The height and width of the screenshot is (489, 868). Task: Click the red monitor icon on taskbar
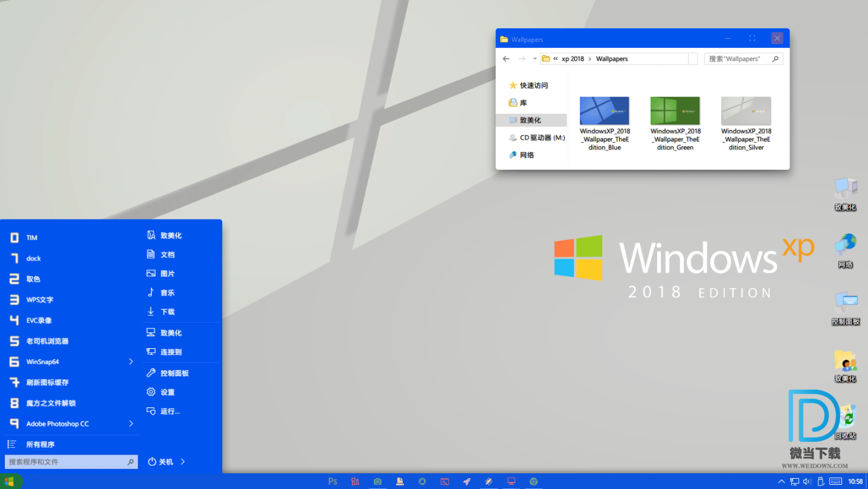point(512,482)
